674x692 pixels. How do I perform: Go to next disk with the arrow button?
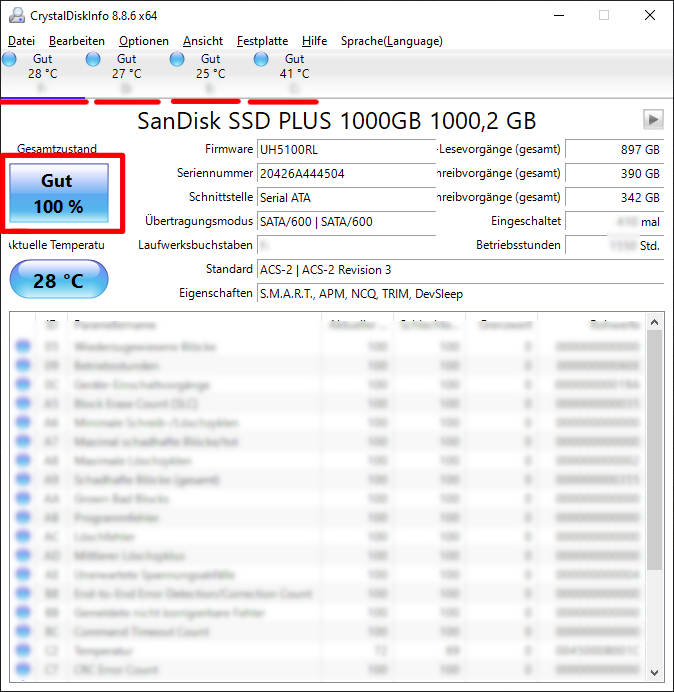tap(653, 120)
